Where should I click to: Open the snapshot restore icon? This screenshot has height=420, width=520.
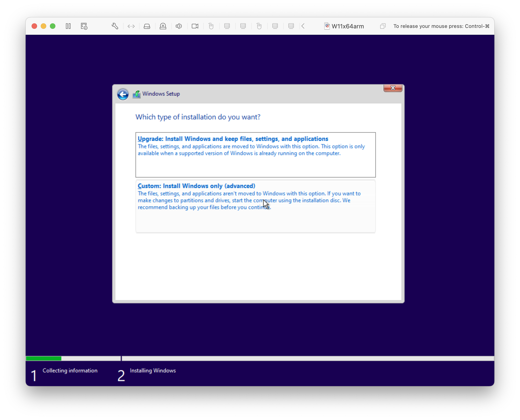pyautogui.click(x=84, y=26)
